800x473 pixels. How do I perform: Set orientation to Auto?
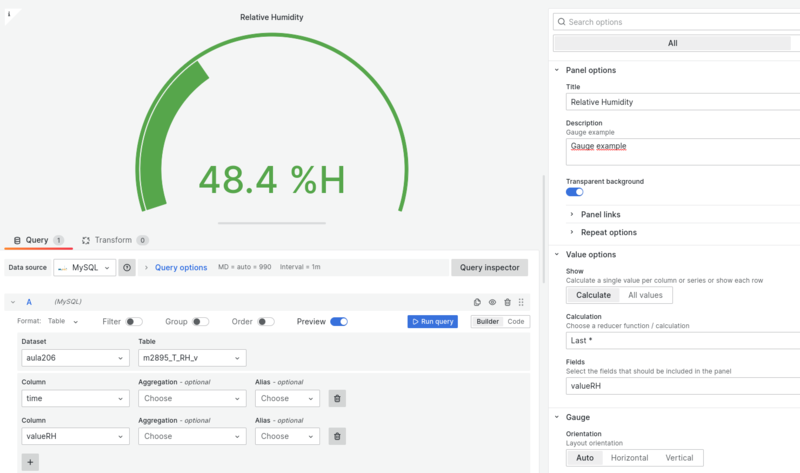(x=585, y=458)
